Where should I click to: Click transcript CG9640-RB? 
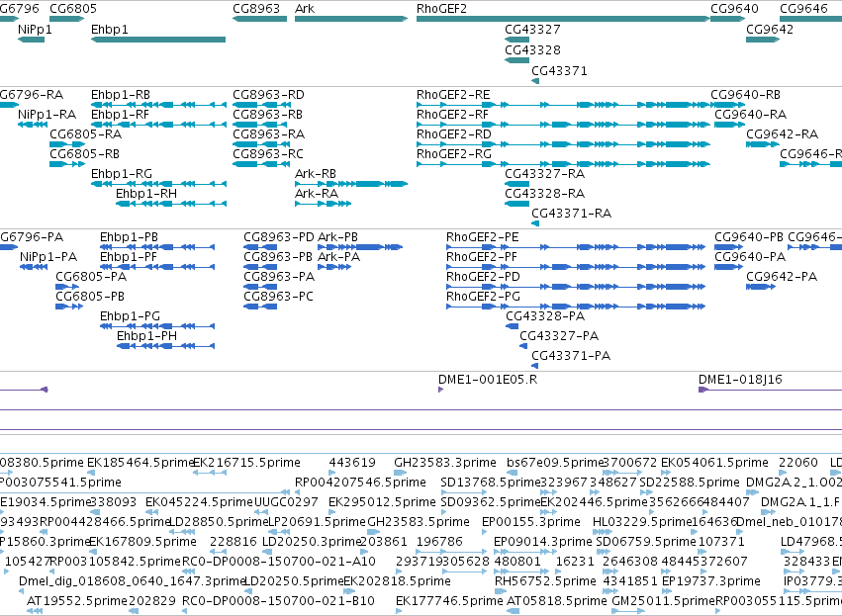727,105
